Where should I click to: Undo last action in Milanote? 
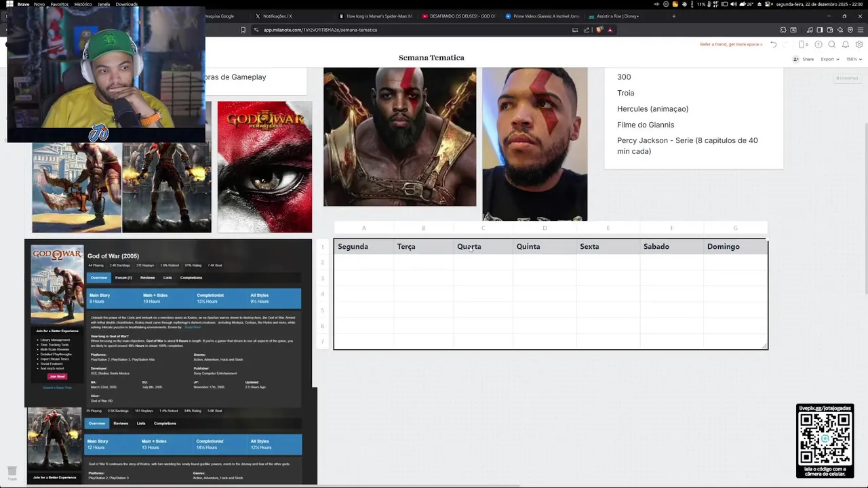tap(773, 45)
